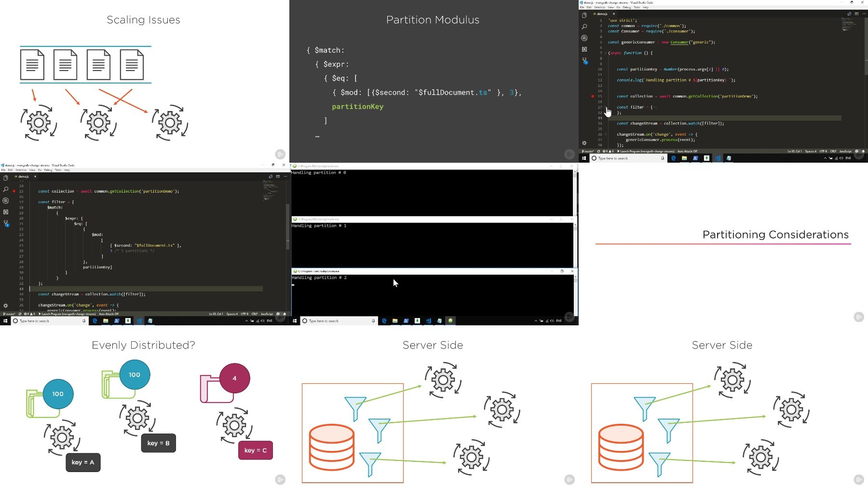Open Search in the $match VS Code window
Viewport: 868px width, 488px height.
pyautogui.click(x=6, y=189)
